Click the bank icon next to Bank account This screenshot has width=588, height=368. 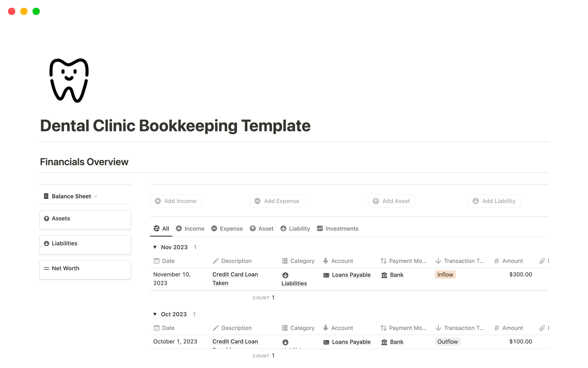point(385,275)
